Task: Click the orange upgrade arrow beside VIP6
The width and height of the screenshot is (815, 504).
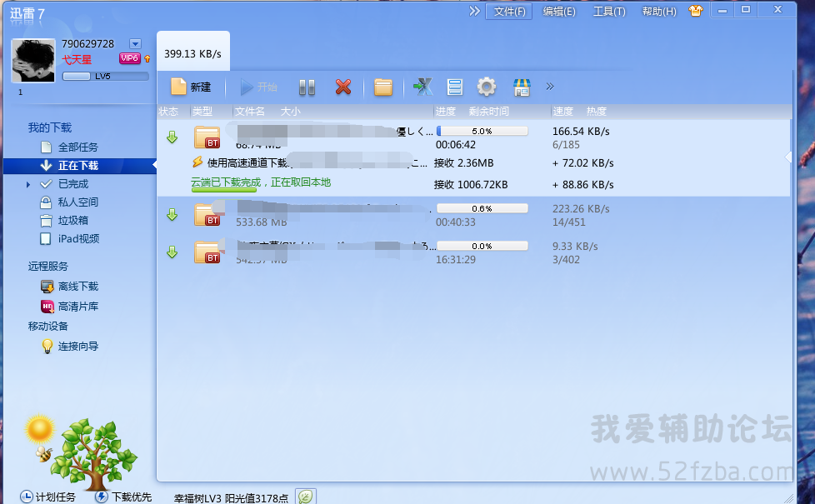Action: [147, 58]
